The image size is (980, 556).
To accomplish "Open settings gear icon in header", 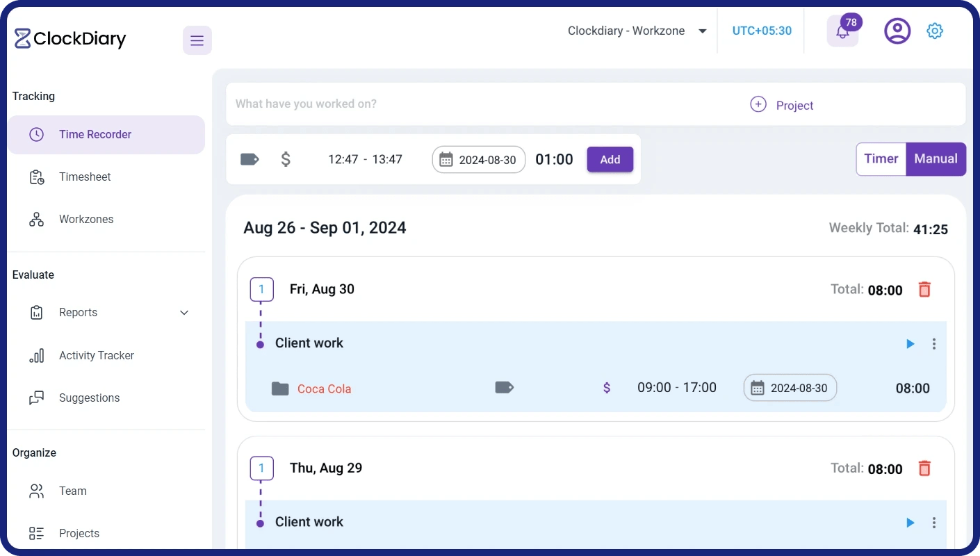I will coord(935,31).
